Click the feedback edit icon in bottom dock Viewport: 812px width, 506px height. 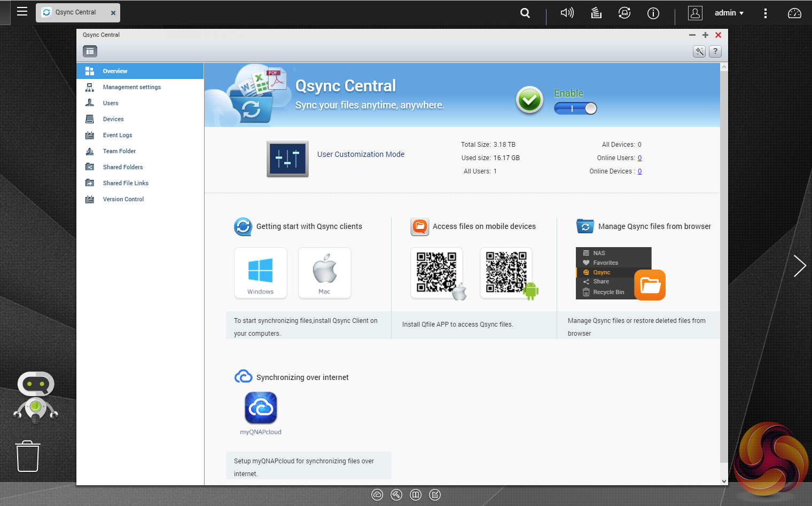click(x=435, y=495)
